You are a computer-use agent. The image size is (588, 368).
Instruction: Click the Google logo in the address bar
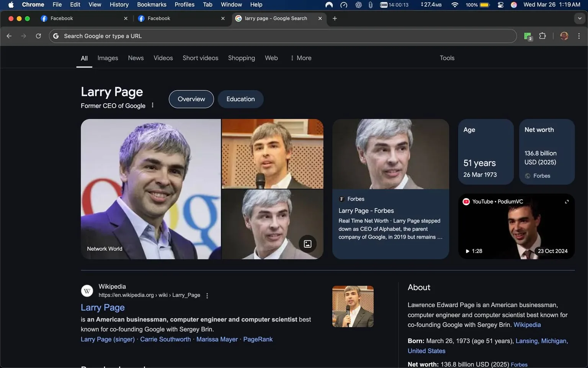56,36
